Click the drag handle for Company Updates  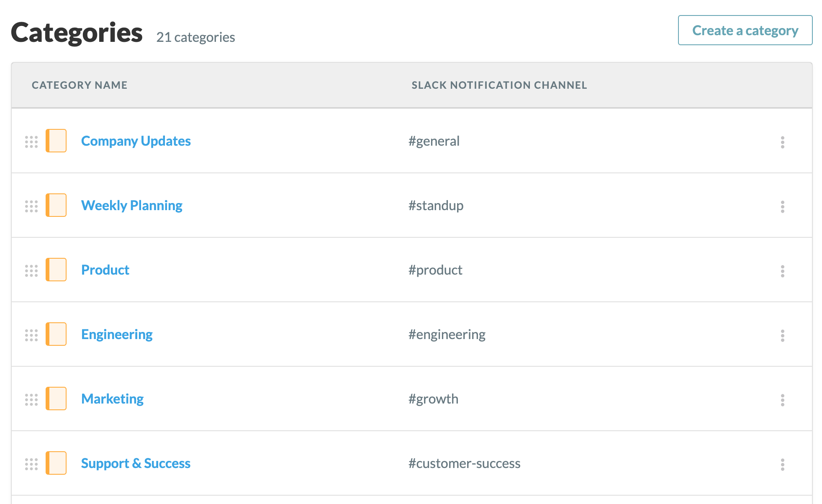pyautogui.click(x=31, y=142)
